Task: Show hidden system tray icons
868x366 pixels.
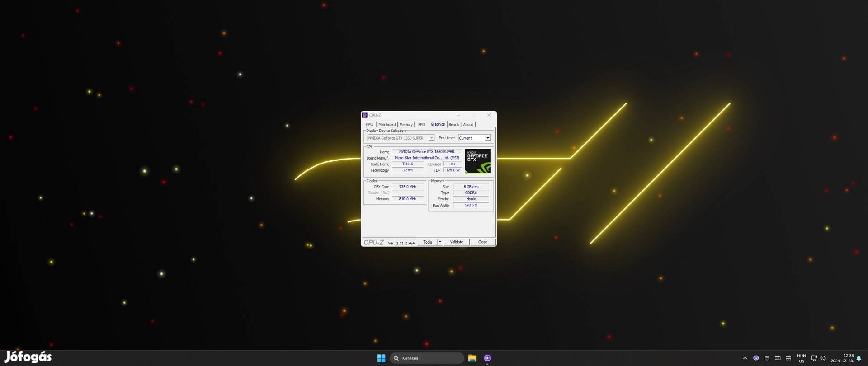Action: [x=745, y=358]
